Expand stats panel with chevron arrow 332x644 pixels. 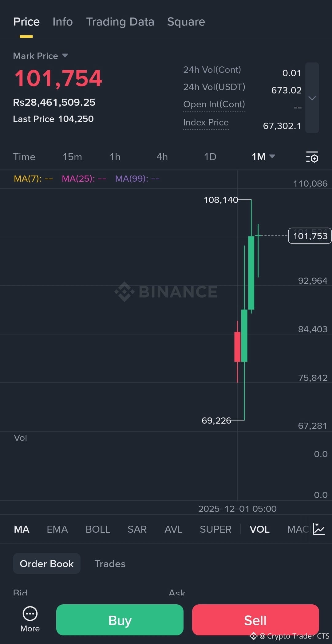click(312, 98)
